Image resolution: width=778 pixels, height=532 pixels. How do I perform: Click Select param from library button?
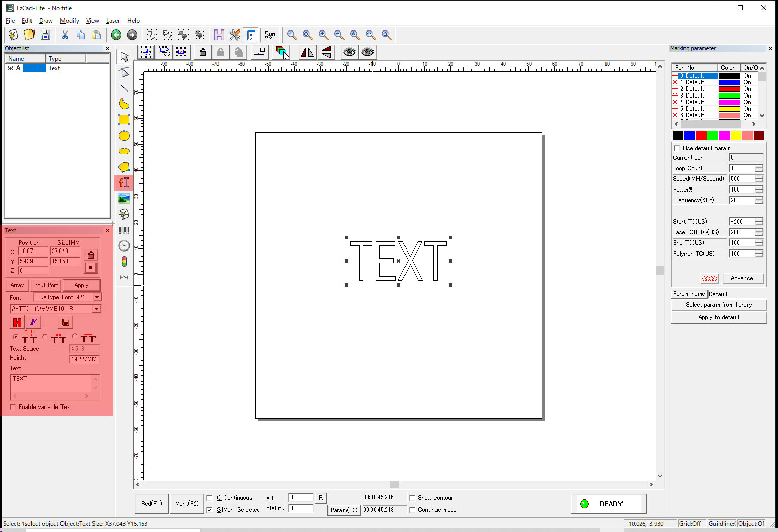pos(719,305)
